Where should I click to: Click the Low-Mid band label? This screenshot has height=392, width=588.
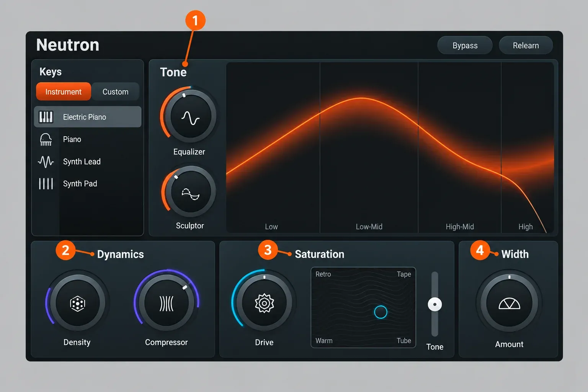click(369, 227)
